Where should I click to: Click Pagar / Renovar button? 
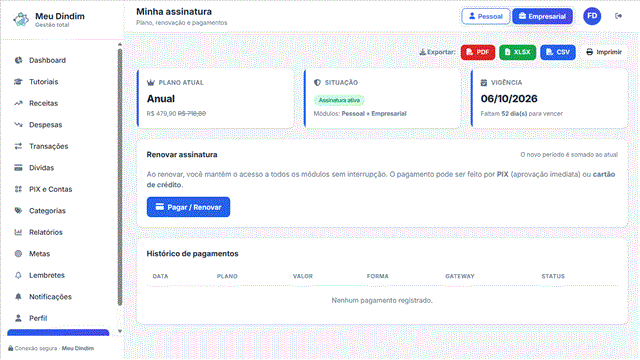[188, 207]
